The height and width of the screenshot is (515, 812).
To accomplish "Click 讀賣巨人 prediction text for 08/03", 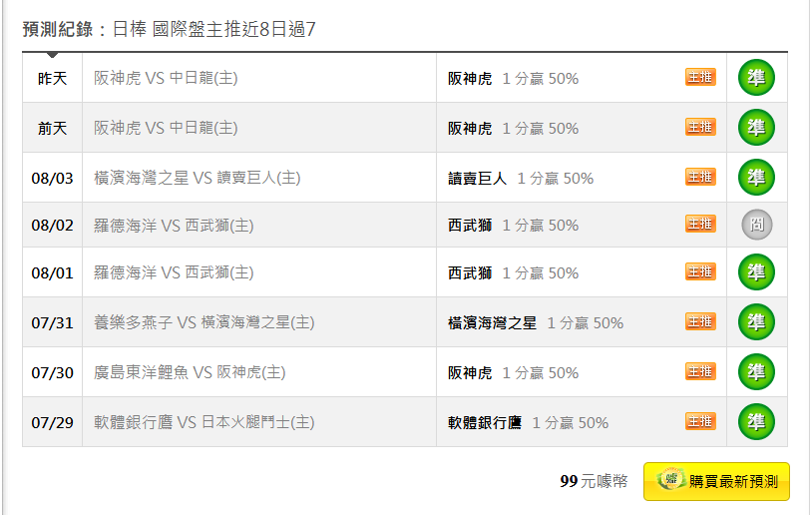I will (x=477, y=179).
